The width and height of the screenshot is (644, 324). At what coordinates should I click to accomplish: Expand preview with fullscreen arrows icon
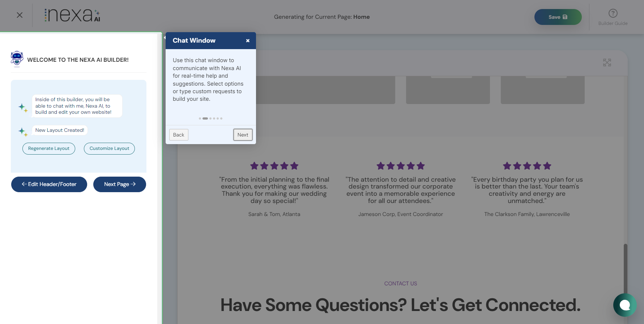click(x=607, y=62)
